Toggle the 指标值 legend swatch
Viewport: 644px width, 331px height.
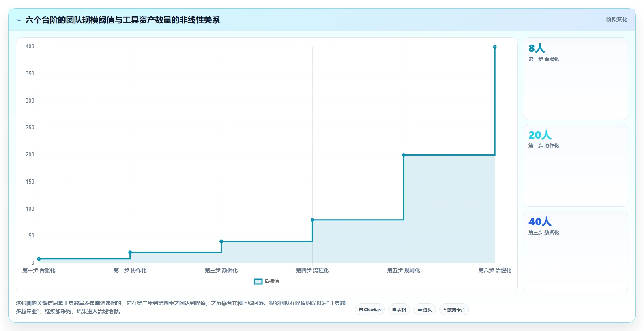click(x=258, y=281)
